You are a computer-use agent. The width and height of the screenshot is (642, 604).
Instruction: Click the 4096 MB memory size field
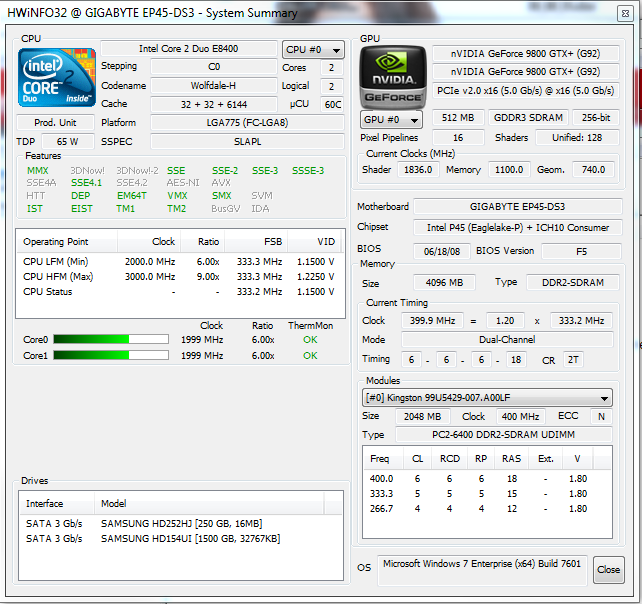[x=444, y=283]
